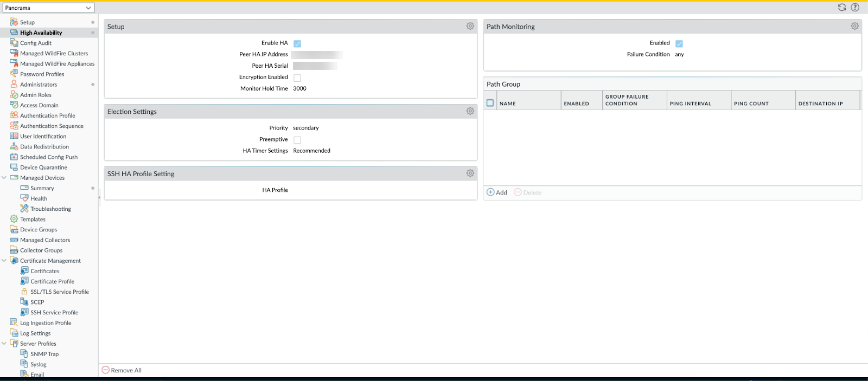Sort by PING COUNT column header
Viewport: 868px width, 381px height.
tap(763, 100)
